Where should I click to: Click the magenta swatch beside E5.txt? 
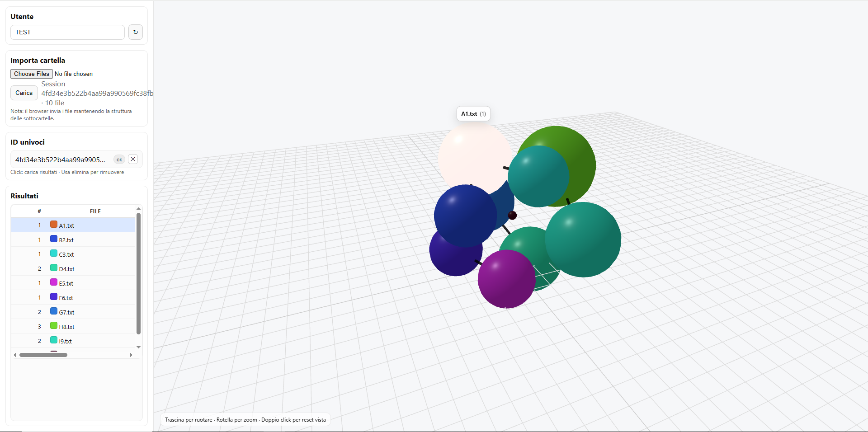point(54,282)
